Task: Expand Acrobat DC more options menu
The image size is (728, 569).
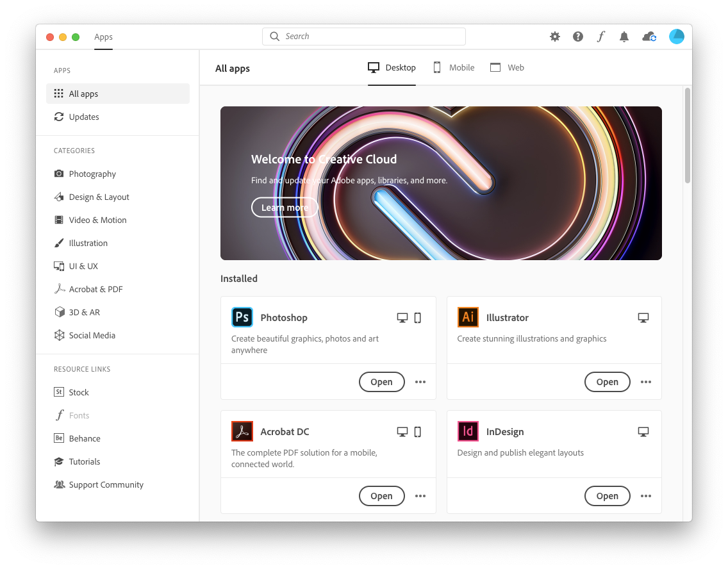Action: pos(420,496)
